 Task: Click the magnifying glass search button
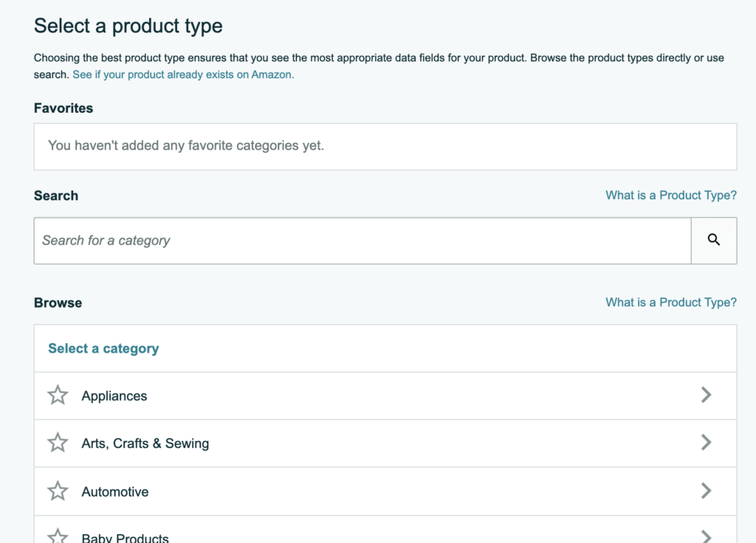pyautogui.click(x=713, y=240)
